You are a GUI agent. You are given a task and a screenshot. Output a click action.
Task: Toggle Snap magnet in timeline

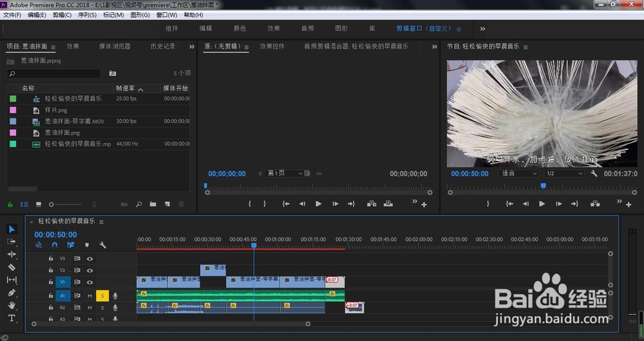[55, 245]
